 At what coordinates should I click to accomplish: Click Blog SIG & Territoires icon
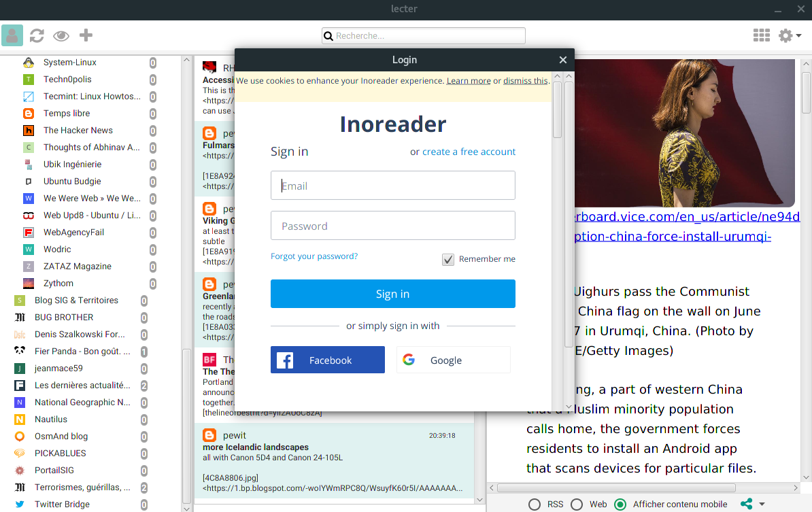(20, 301)
